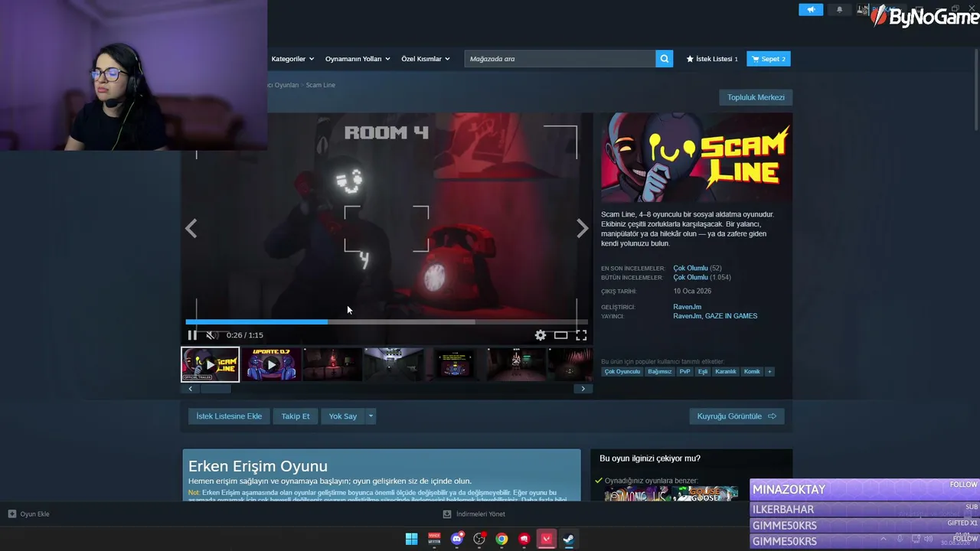Click the store search magnifier button
The height and width of the screenshot is (551, 980).
[665, 59]
